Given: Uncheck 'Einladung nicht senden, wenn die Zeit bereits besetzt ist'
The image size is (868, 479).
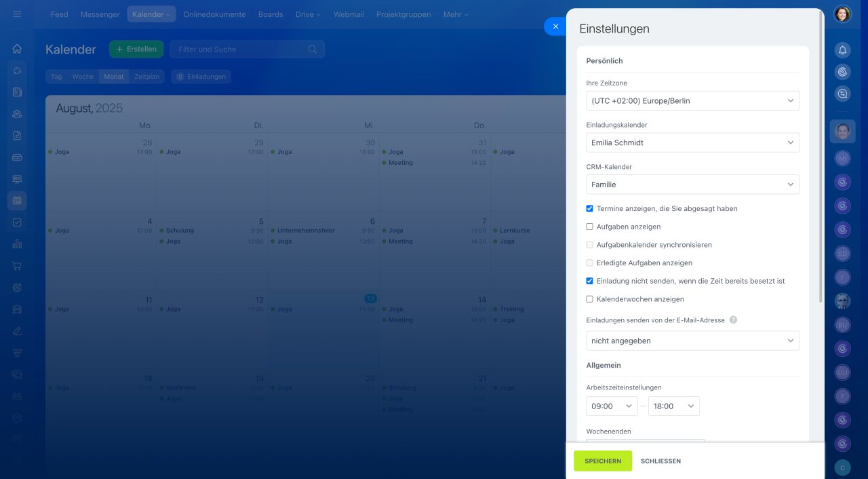Looking at the screenshot, I should tap(589, 281).
